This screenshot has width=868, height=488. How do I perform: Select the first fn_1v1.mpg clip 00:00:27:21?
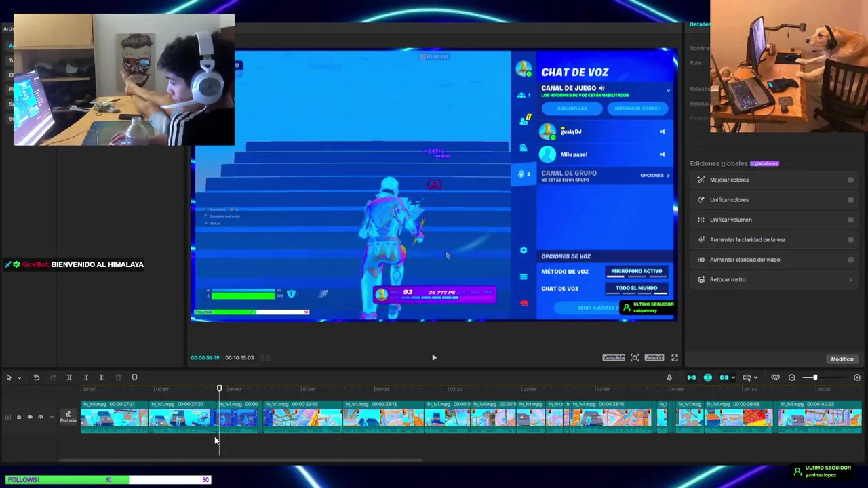point(115,416)
